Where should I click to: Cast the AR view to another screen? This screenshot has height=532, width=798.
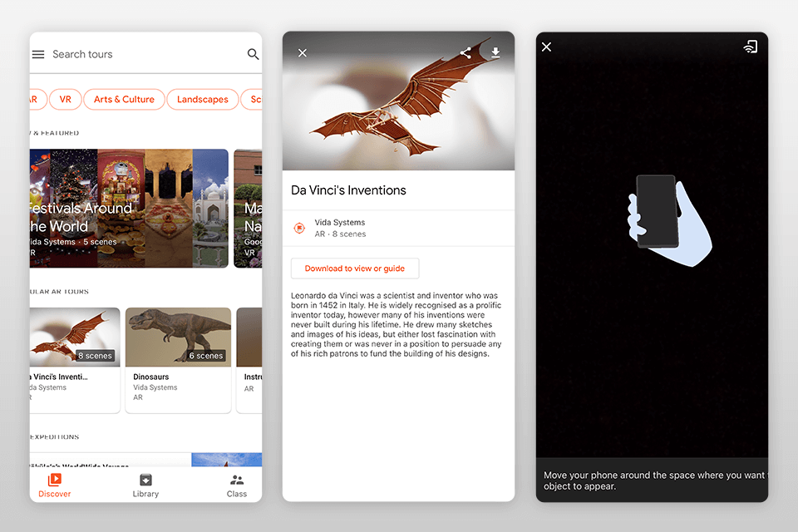751,47
